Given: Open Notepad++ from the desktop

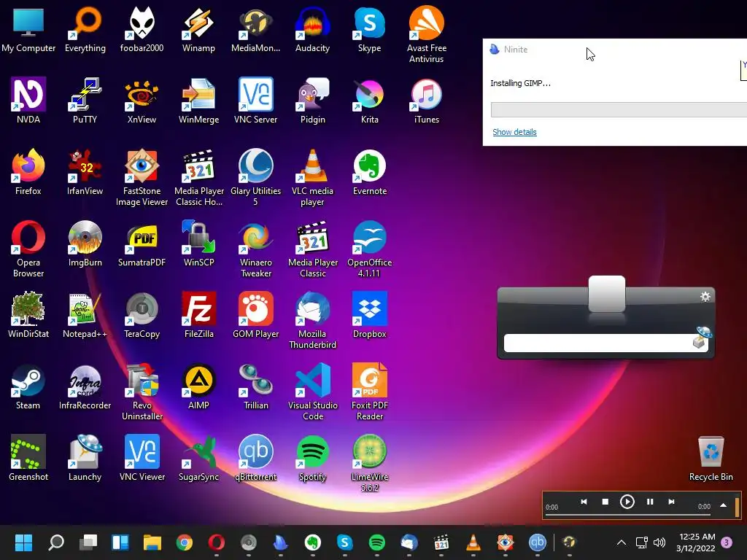Looking at the screenshot, I should pyautogui.click(x=85, y=315).
